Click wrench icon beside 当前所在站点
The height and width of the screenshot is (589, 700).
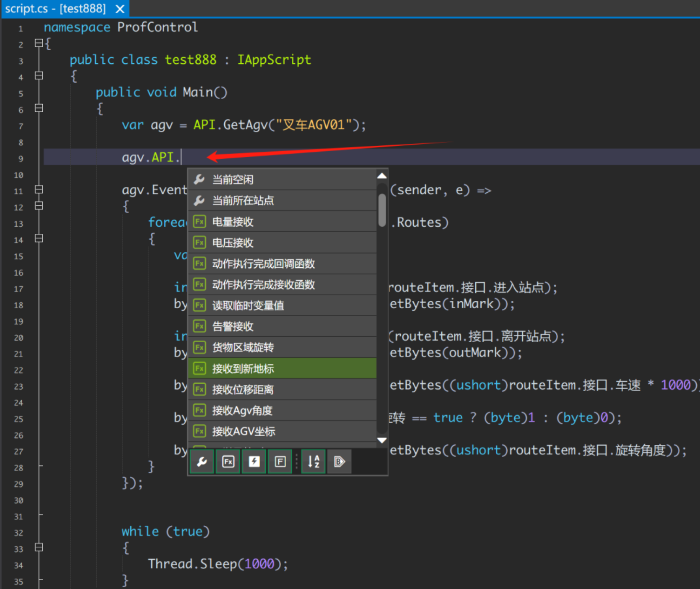point(200,201)
